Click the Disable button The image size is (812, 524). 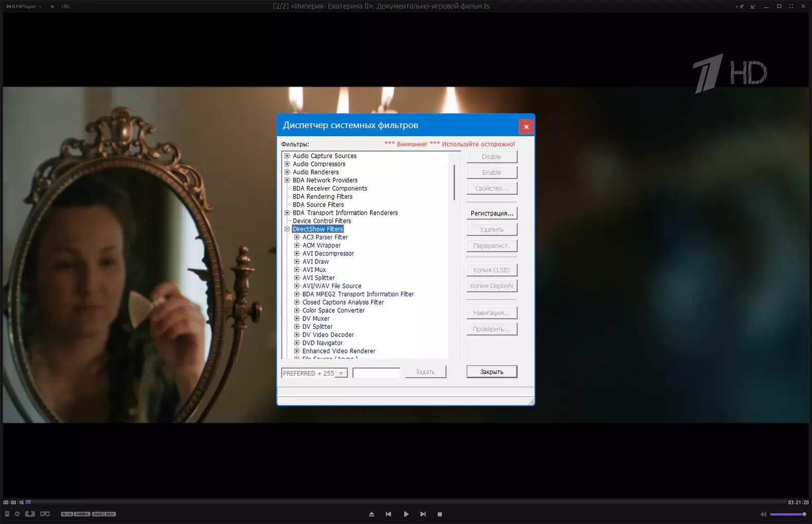[492, 157]
